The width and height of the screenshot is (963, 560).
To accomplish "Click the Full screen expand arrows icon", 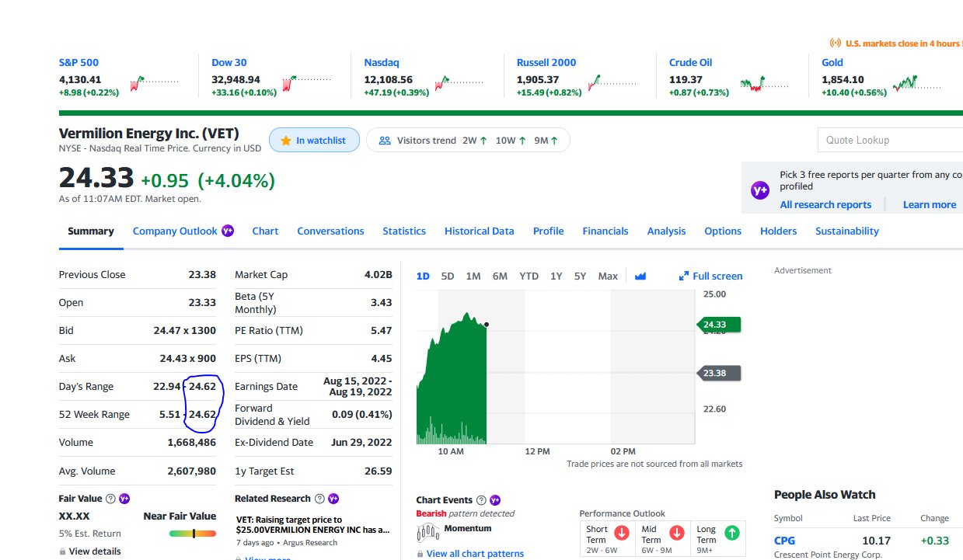I will 684,276.
